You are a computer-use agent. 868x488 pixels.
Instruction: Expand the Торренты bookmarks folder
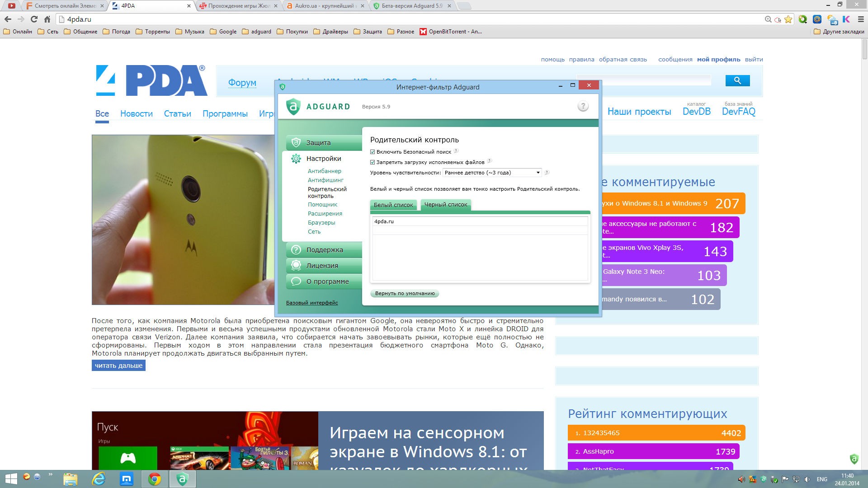(153, 32)
